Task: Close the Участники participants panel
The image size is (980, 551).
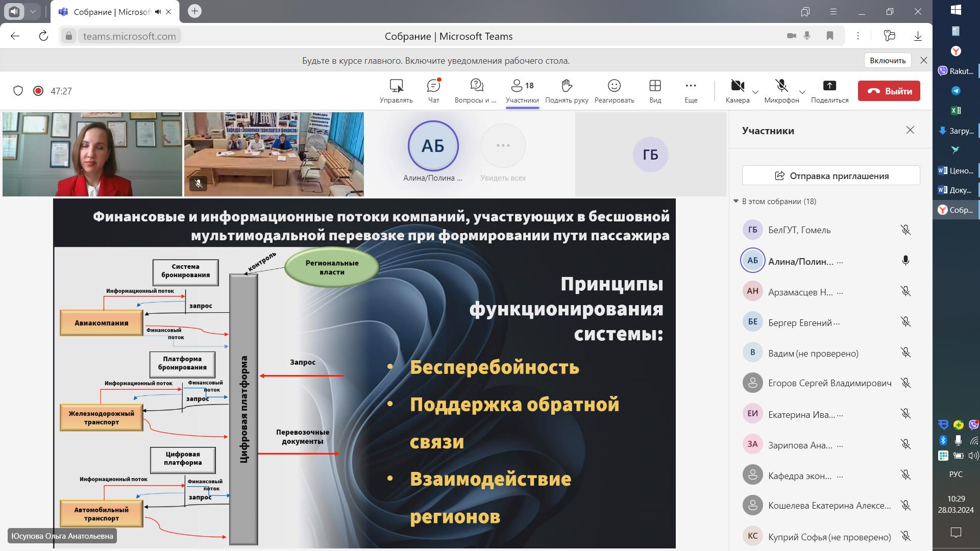Action: point(910,130)
